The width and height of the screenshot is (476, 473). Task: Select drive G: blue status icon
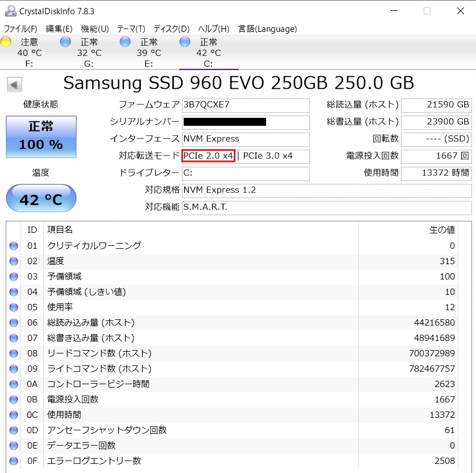[x=65, y=42]
